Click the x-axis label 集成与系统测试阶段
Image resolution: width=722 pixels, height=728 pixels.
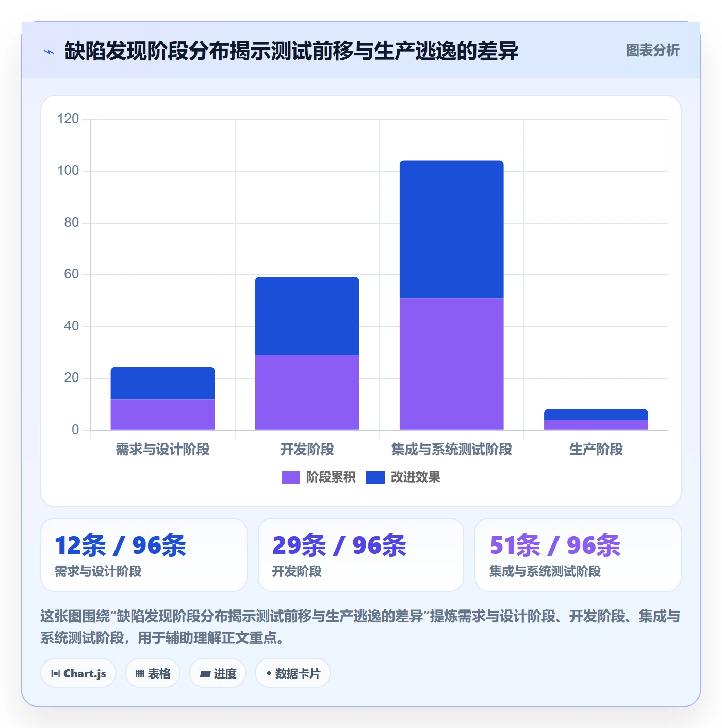click(452, 450)
